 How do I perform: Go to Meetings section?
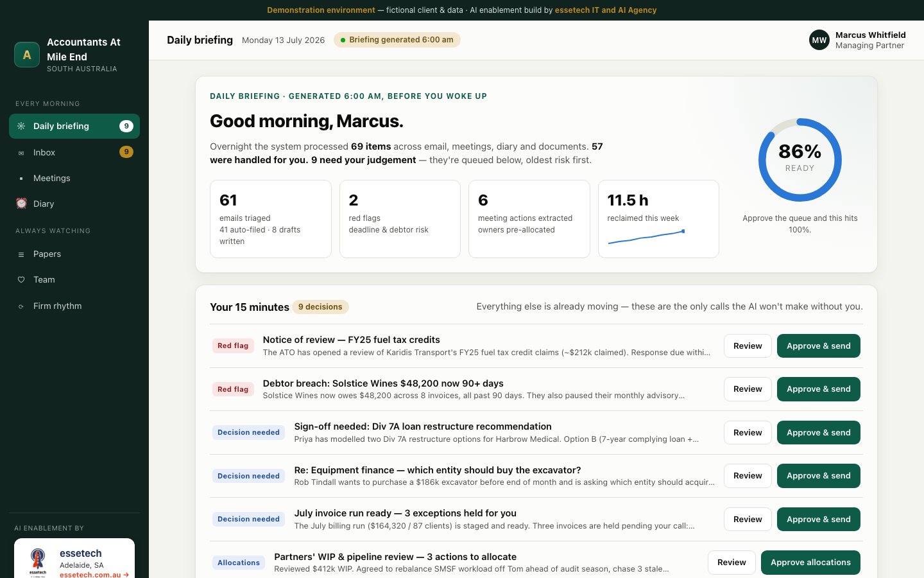(74, 178)
